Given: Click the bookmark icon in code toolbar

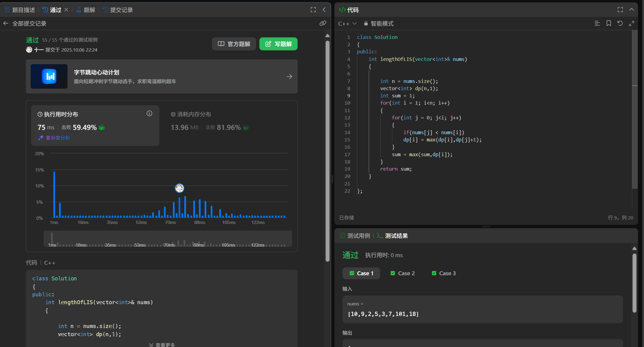Looking at the screenshot, I should point(608,24).
